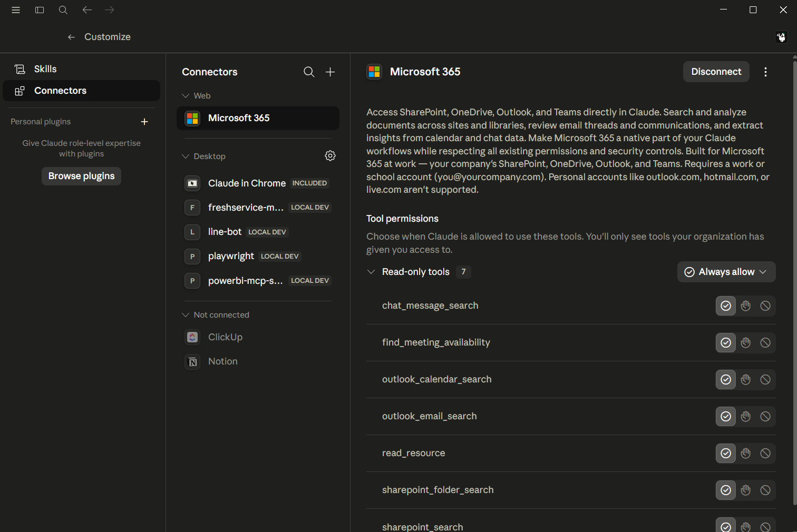Set outlook_email_search to needs approval
Viewport: 797px width, 532px height.
tap(746, 417)
